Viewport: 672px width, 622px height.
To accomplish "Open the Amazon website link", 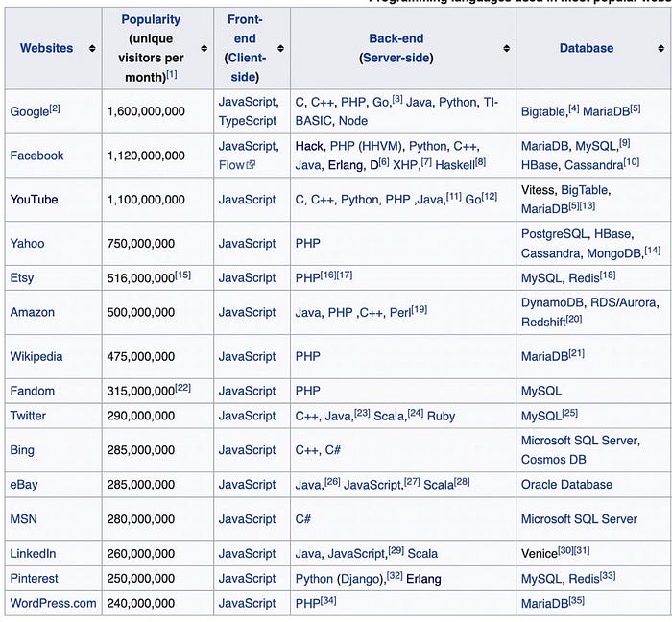I will (32, 312).
